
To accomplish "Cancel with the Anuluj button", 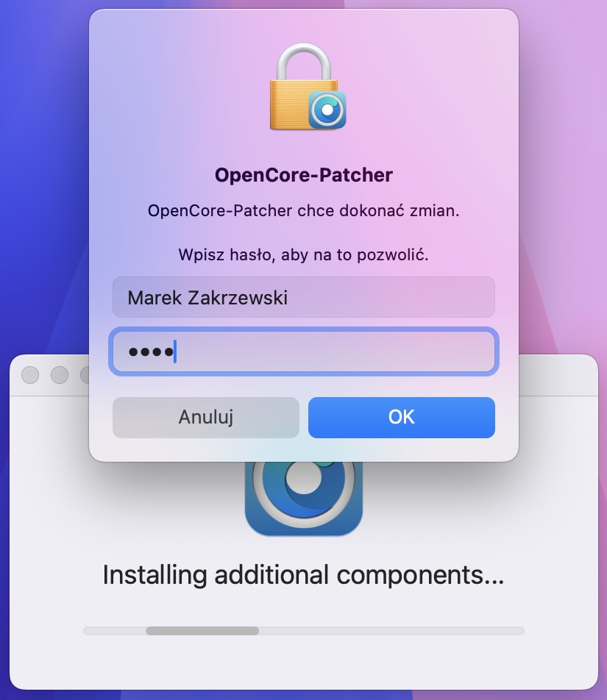I will pyautogui.click(x=206, y=418).
